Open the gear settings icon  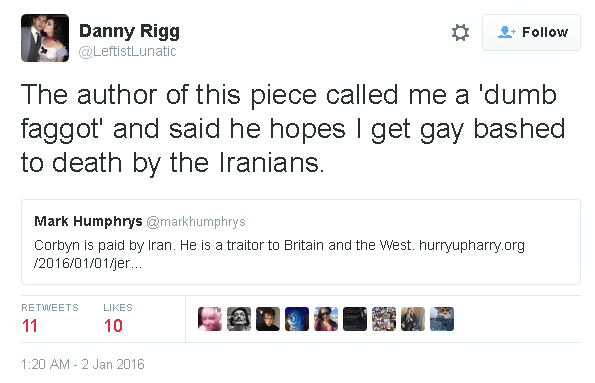coord(460,32)
